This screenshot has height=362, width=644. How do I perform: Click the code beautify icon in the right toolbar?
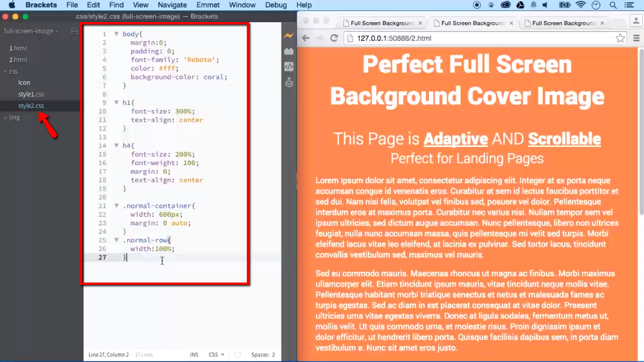[x=289, y=66]
